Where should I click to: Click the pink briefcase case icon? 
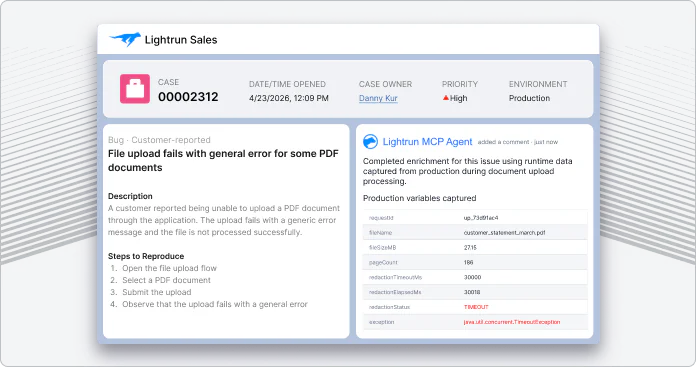(x=135, y=89)
